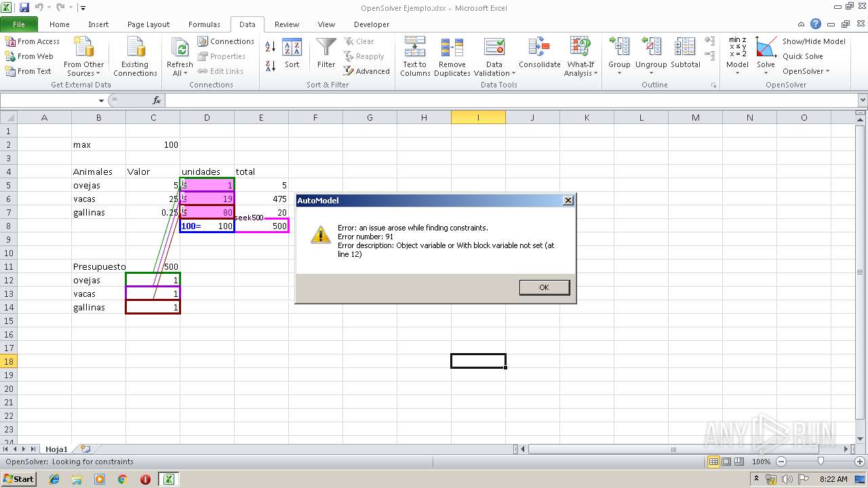The width and height of the screenshot is (868, 488).
Task: Click the insert function fx icon
Action: pyautogui.click(x=157, y=100)
